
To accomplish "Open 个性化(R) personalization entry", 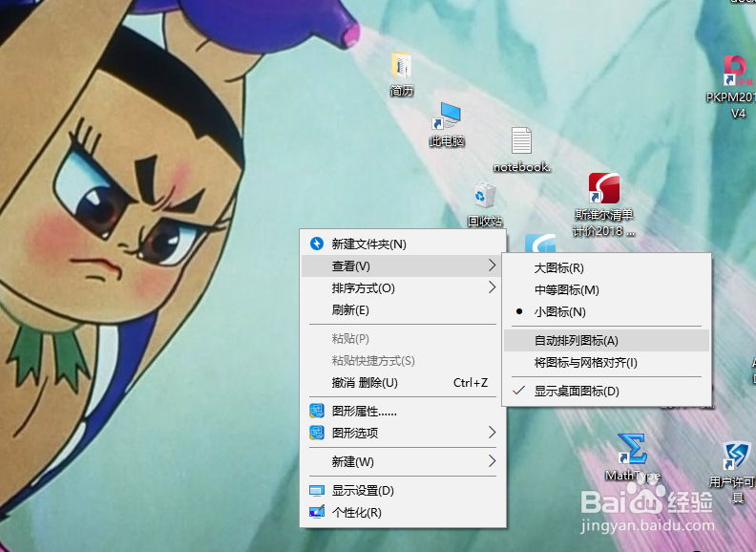I will [x=403, y=513].
